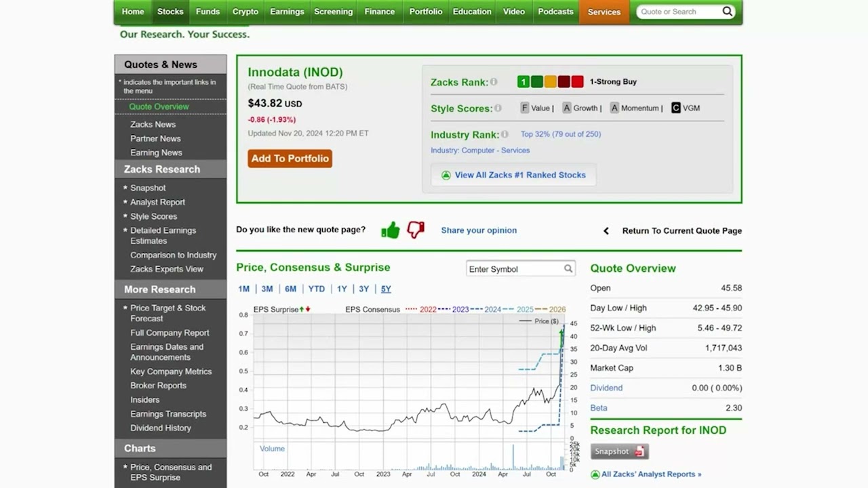The height and width of the screenshot is (488, 868).
Task: Click the Beta link in Quote Overview
Action: 599,408
